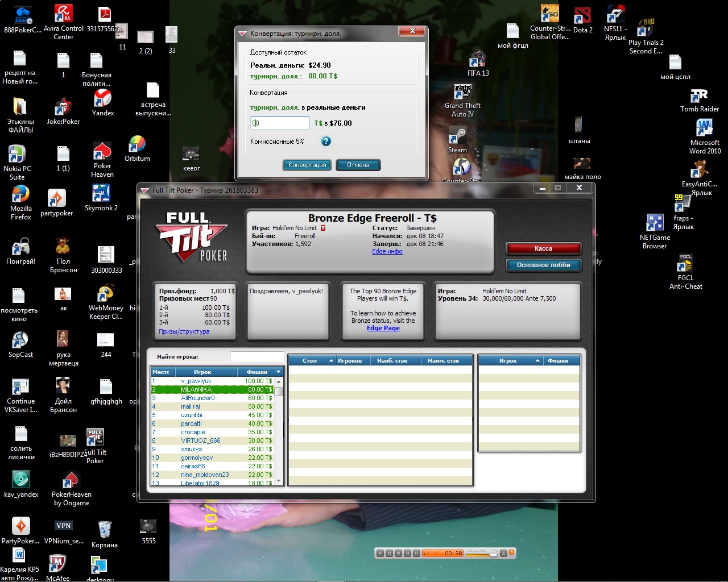Select player v_pawlyuk in the standings
728x582 pixels.
212,381
